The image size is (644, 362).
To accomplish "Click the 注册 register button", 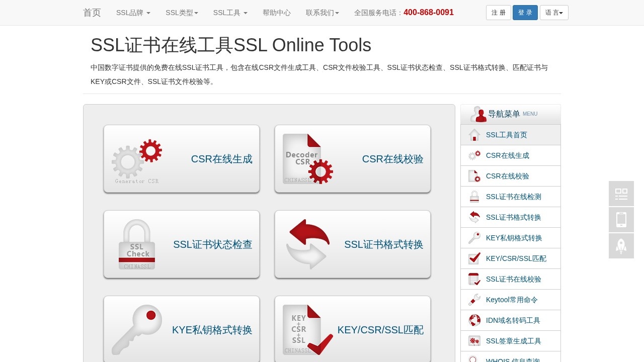I will (x=499, y=13).
